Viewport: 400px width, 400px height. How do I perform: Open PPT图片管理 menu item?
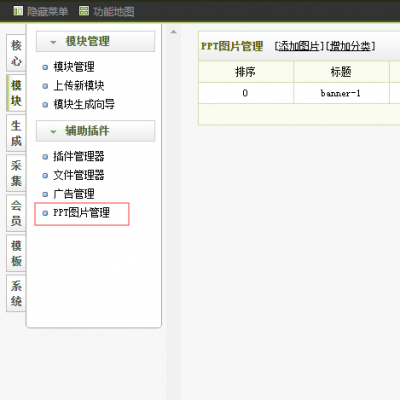pyautogui.click(x=81, y=213)
